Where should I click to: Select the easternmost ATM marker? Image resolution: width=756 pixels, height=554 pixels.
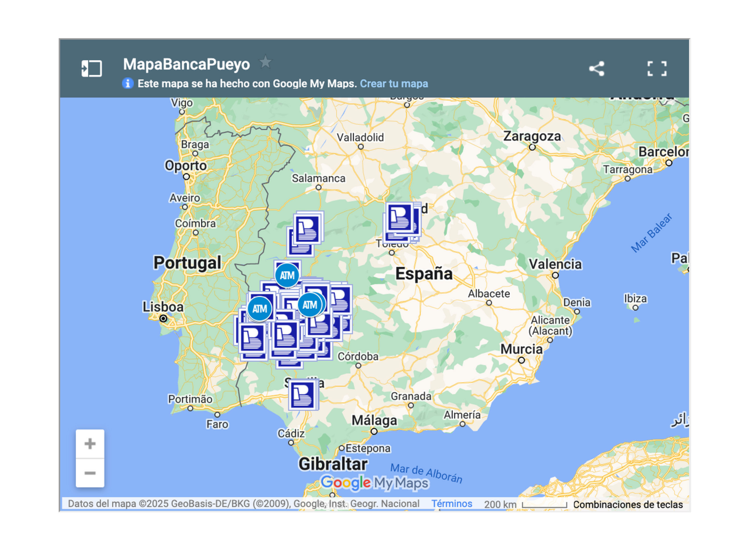(x=309, y=304)
